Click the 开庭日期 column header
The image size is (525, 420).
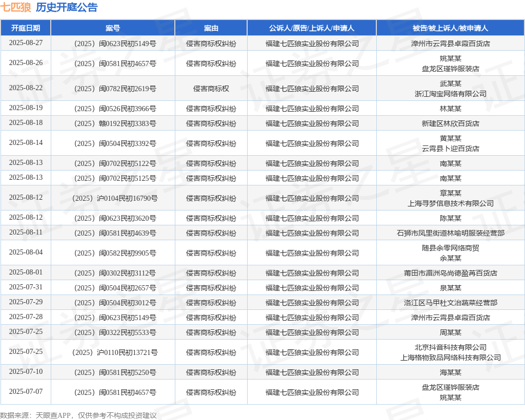26,28
